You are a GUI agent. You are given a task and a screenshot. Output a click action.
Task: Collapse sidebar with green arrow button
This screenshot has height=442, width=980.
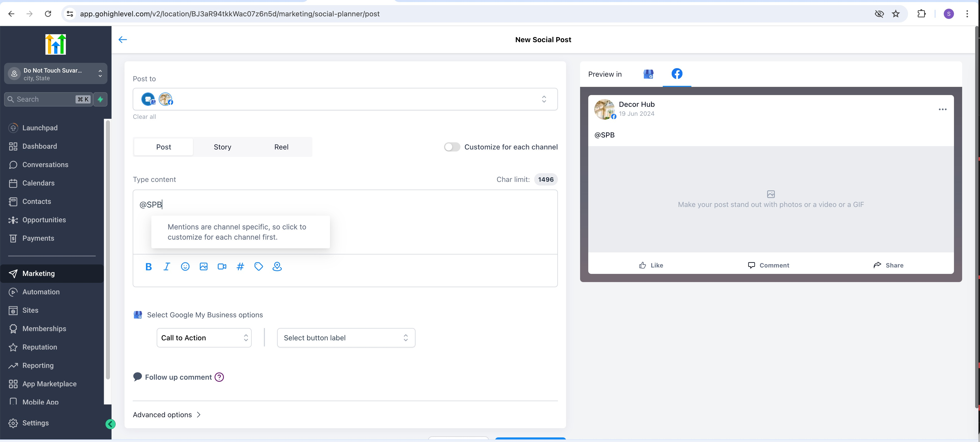[110, 424]
